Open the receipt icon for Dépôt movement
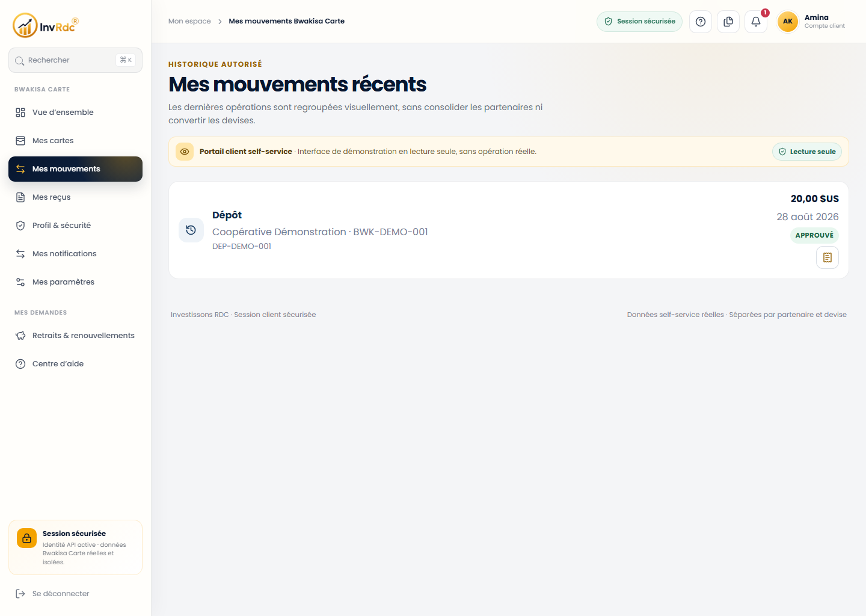Screen dimensions: 866x616 point(828,257)
